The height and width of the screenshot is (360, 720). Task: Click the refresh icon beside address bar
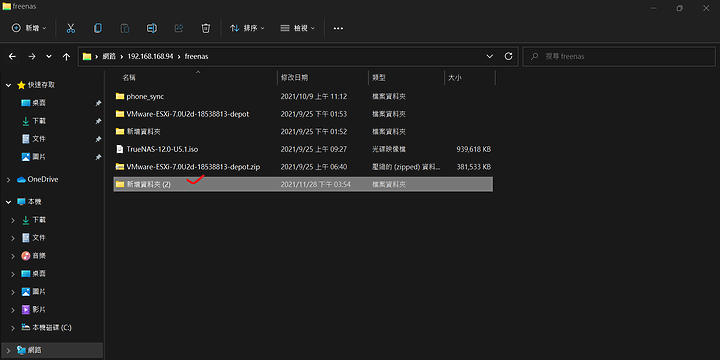[508, 56]
